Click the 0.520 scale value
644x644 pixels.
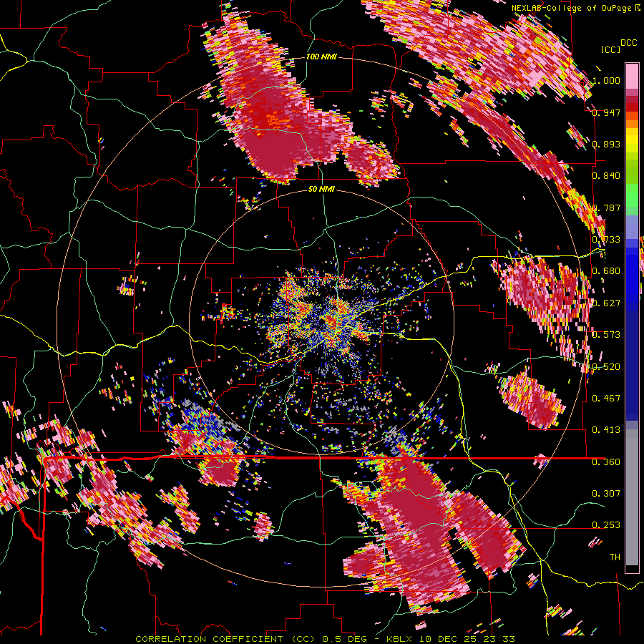[x=606, y=367]
